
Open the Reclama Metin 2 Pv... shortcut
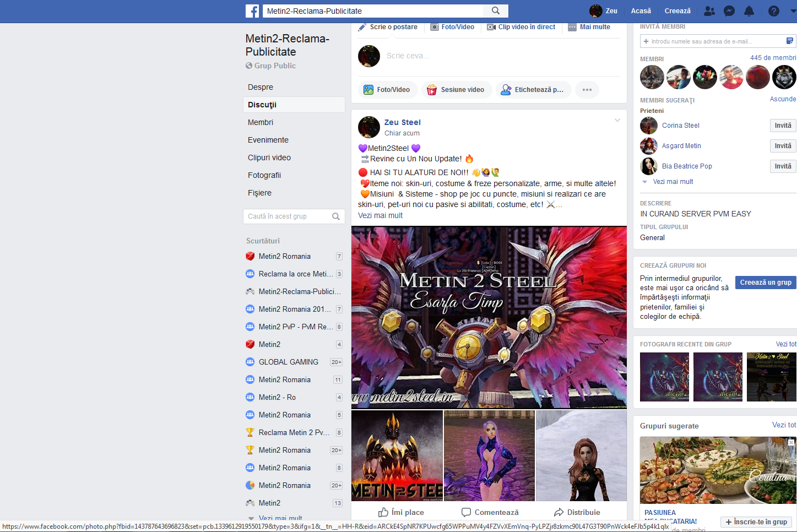click(x=294, y=432)
